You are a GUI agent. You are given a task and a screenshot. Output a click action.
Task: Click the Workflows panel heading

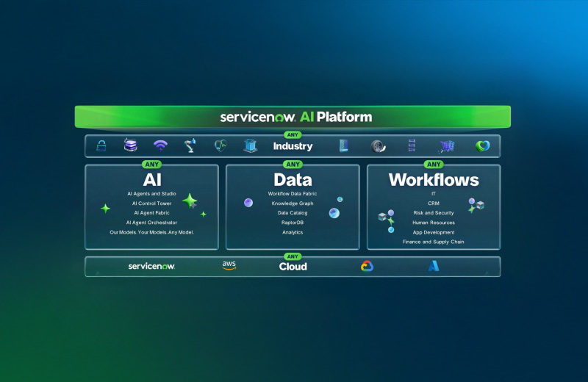pos(433,180)
